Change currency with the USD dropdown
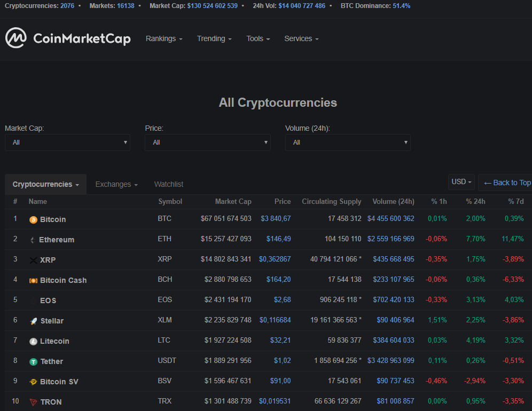This screenshot has height=411, width=532. pos(461,182)
